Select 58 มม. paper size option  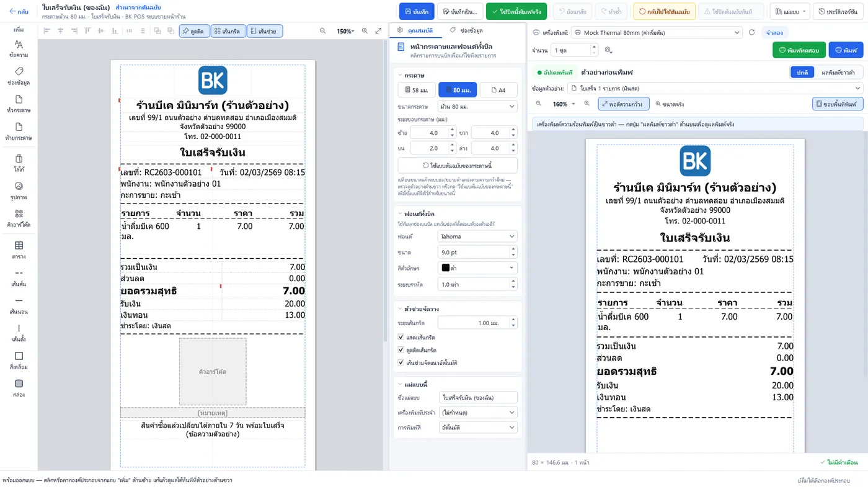click(x=416, y=90)
